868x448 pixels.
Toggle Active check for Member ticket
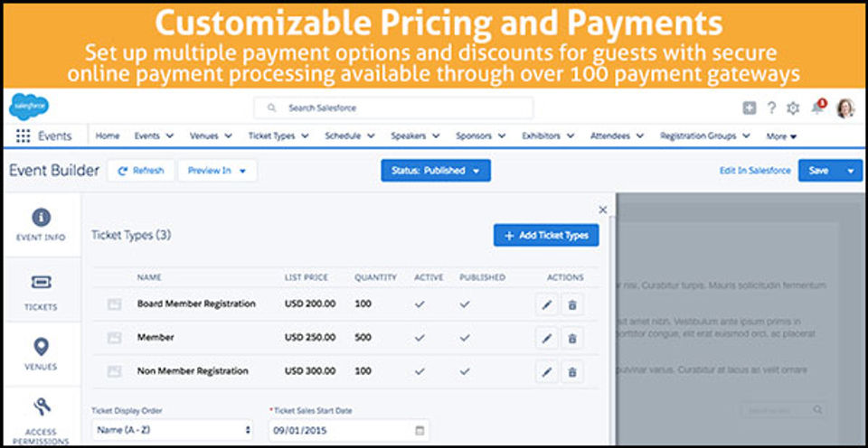point(420,338)
